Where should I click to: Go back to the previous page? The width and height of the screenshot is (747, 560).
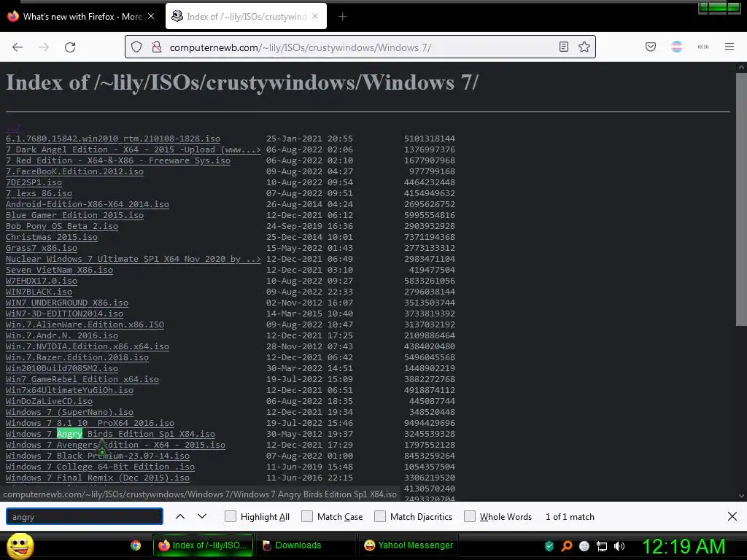(x=18, y=47)
